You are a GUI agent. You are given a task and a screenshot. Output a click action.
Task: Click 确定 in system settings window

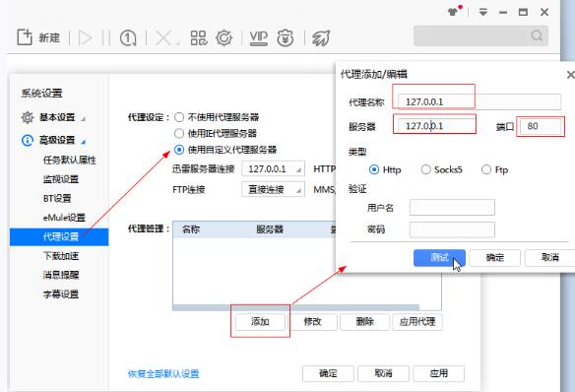(x=328, y=373)
